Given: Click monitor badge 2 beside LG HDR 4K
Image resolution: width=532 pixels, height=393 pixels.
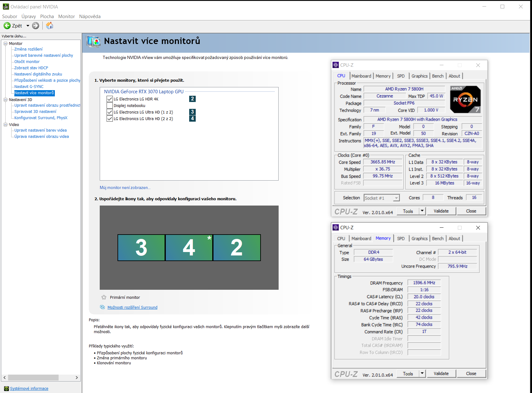Looking at the screenshot, I should 192,99.
